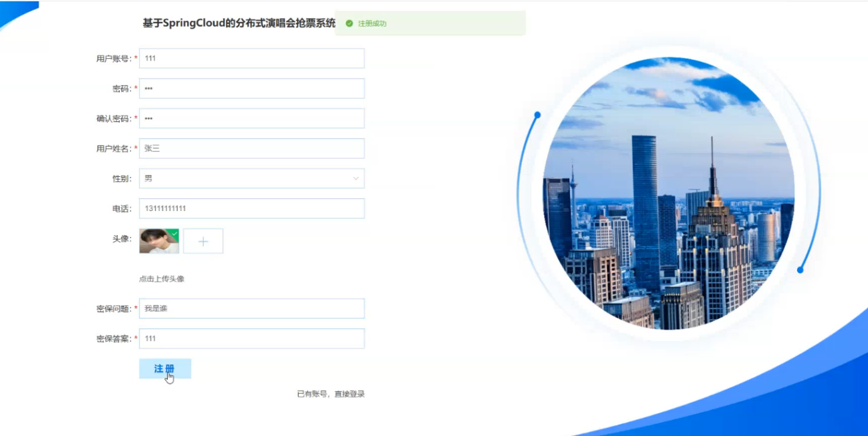The height and width of the screenshot is (436, 868).
Task: Click the green success check icon
Action: coord(349,23)
